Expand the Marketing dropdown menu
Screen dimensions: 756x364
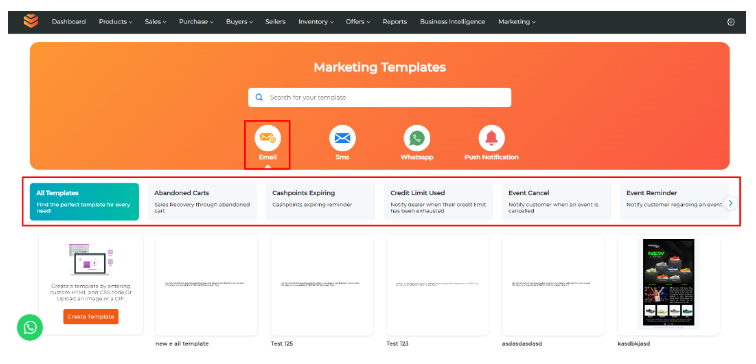tap(517, 22)
